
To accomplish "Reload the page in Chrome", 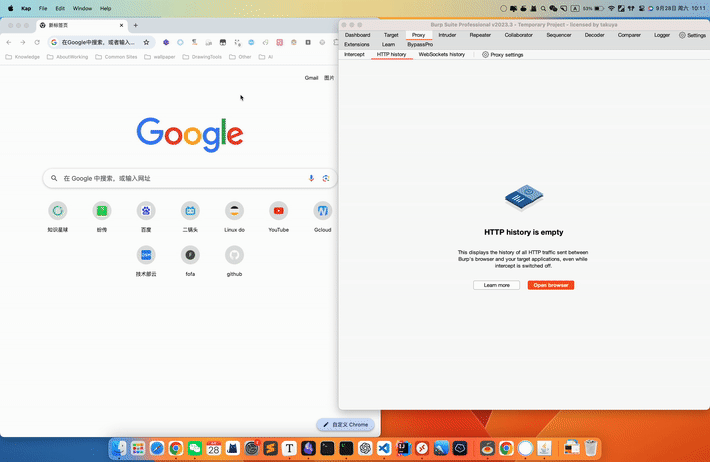I will (x=37, y=42).
